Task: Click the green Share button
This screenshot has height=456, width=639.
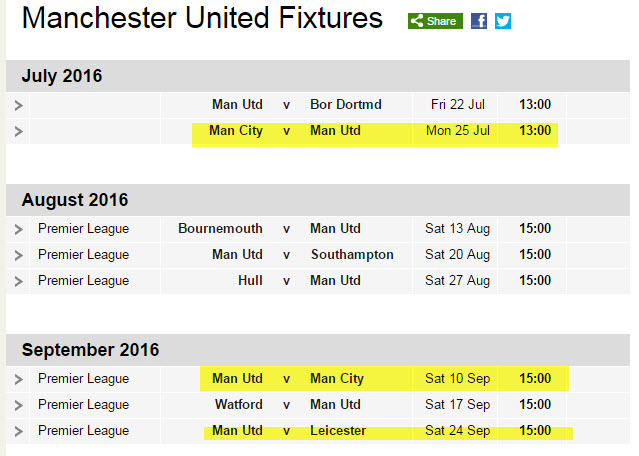Action: [x=435, y=21]
